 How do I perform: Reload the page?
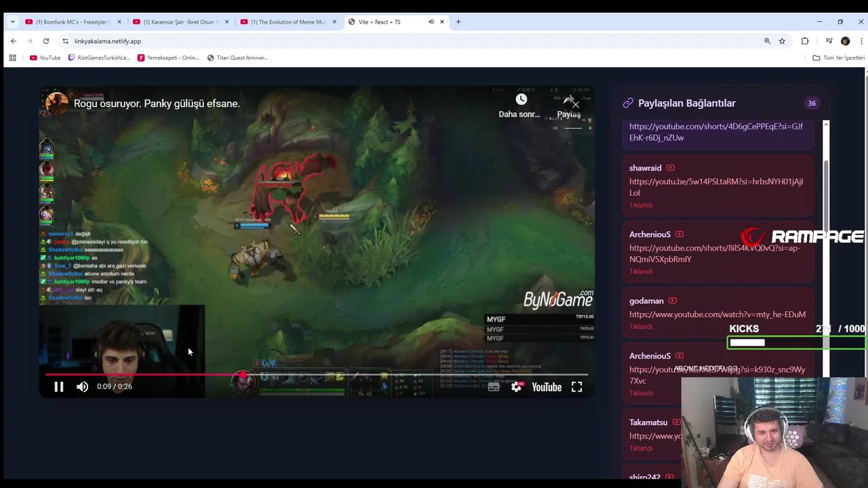point(46,41)
